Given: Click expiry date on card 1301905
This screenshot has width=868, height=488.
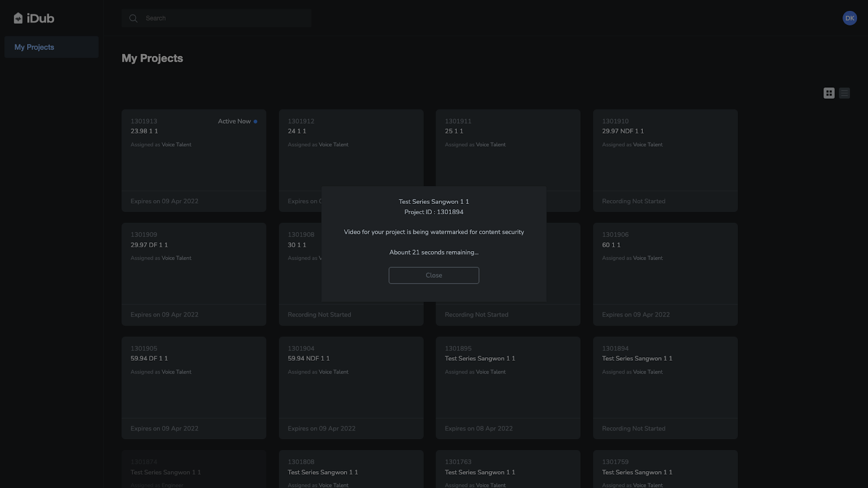Looking at the screenshot, I should point(164,428).
